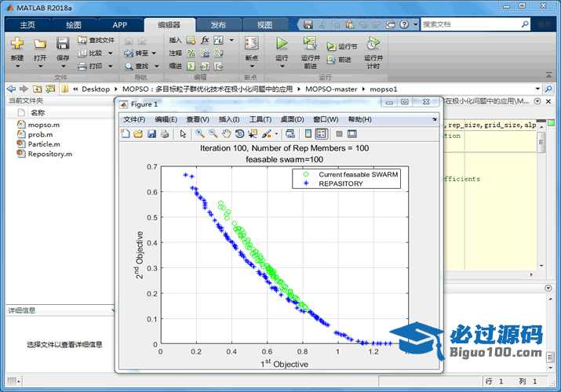
Task: Click show plot tools and dock icon
Action: [x=352, y=134]
